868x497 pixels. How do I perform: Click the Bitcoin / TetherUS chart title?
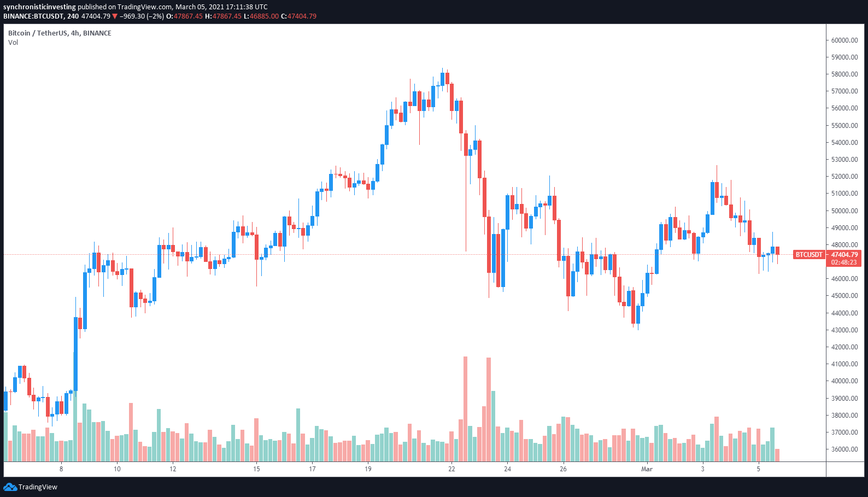(38, 33)
